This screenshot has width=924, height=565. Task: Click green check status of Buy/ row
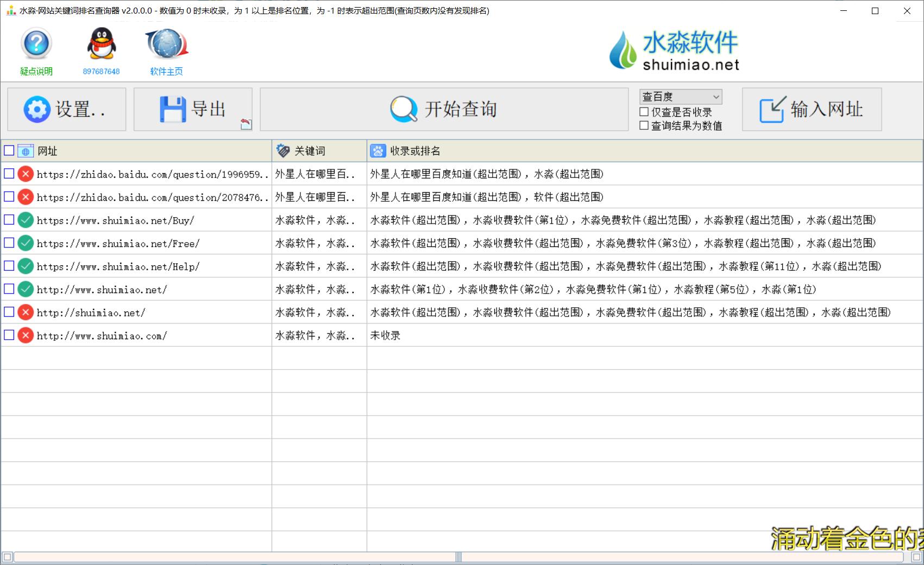tap(26, 220)
